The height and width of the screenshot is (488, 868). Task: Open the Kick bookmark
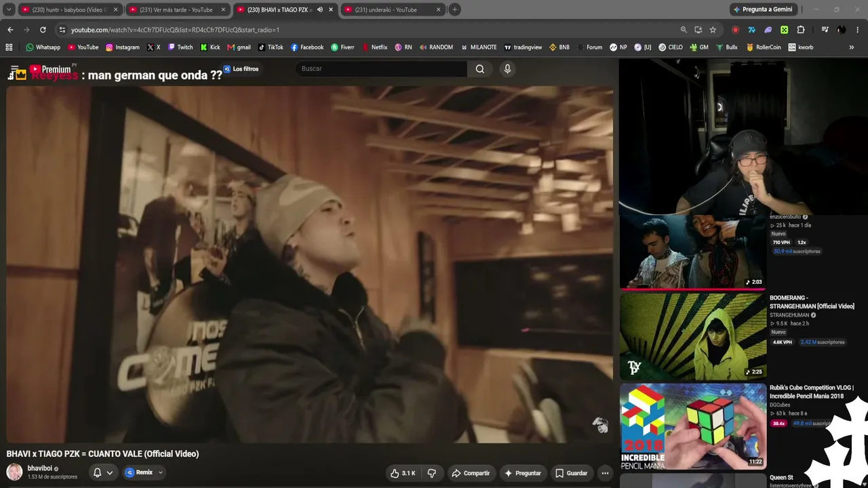coord(210,47)
